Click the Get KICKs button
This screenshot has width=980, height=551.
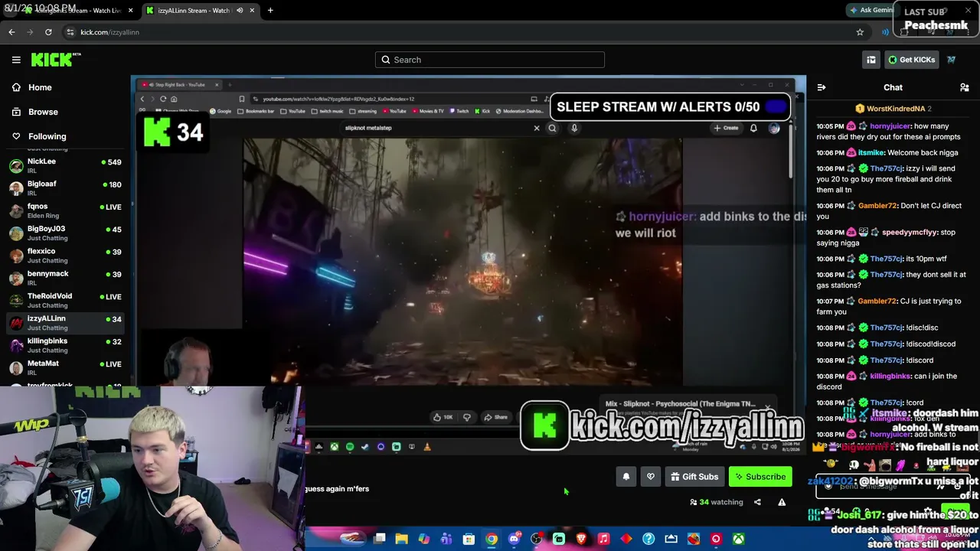911,60
